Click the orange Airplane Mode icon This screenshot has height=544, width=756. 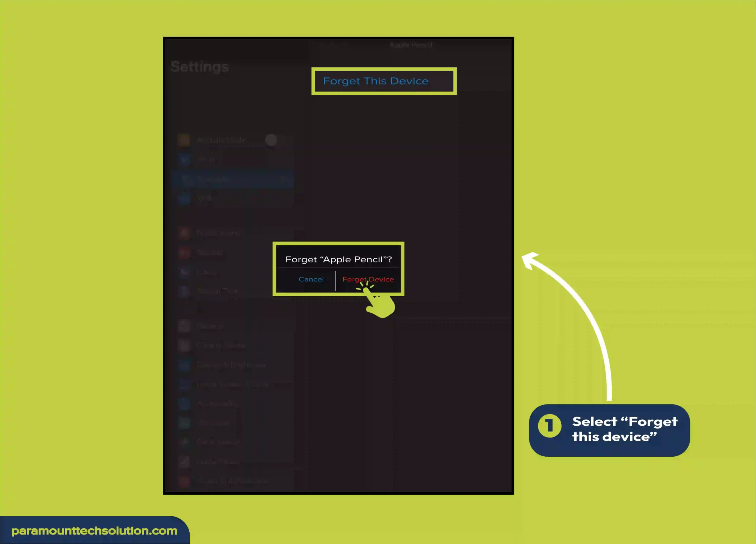click(184, 140)
